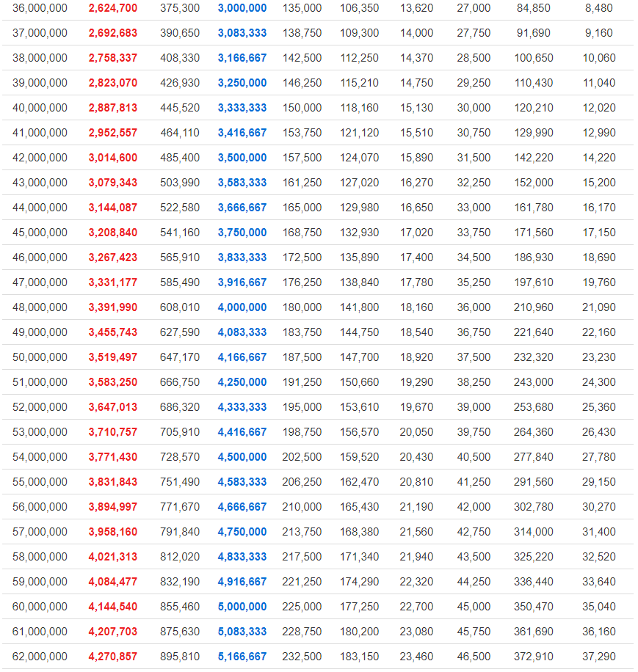Click the value 390,650

point(180,33)
